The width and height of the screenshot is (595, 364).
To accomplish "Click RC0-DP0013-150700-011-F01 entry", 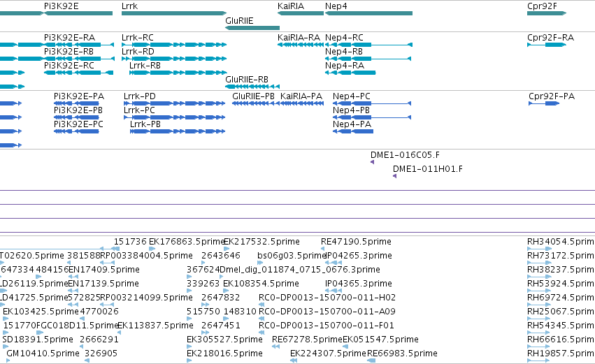I will click(x=327, y=326).
